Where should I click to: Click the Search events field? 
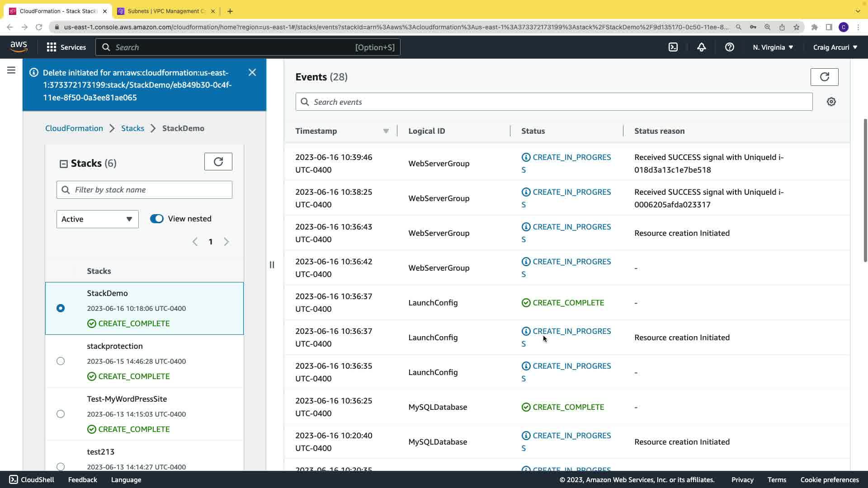click(x=554, y=102)
